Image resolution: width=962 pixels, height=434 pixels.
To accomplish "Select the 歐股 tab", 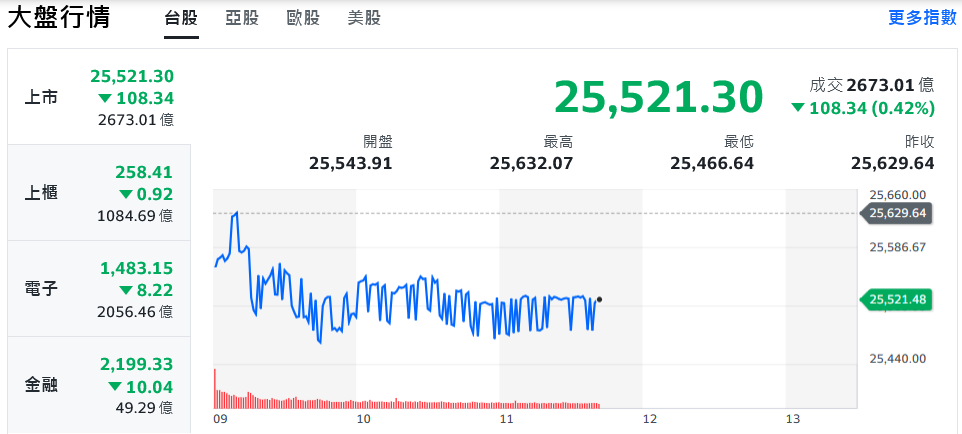I will [x=303, y=18].
